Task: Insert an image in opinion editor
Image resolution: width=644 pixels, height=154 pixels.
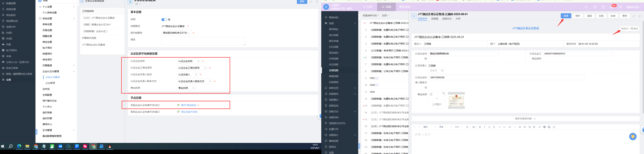Action: point(549,127)
